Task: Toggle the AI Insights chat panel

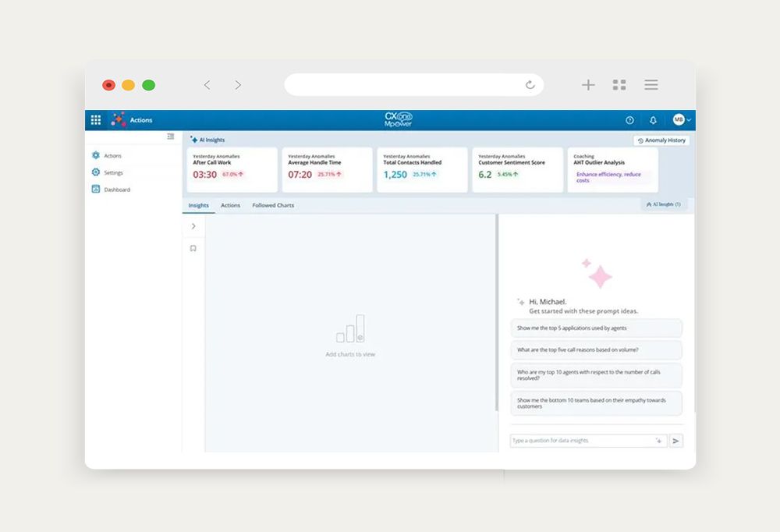Action: point(665,204)
